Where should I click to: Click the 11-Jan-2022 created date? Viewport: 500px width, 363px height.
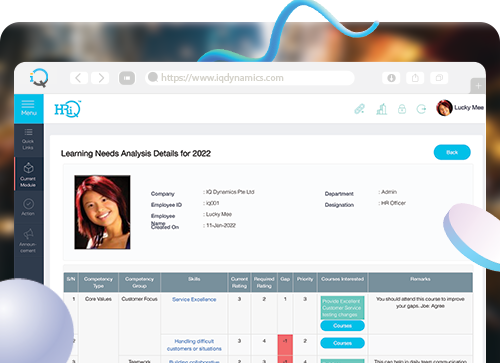pos(220,225)
